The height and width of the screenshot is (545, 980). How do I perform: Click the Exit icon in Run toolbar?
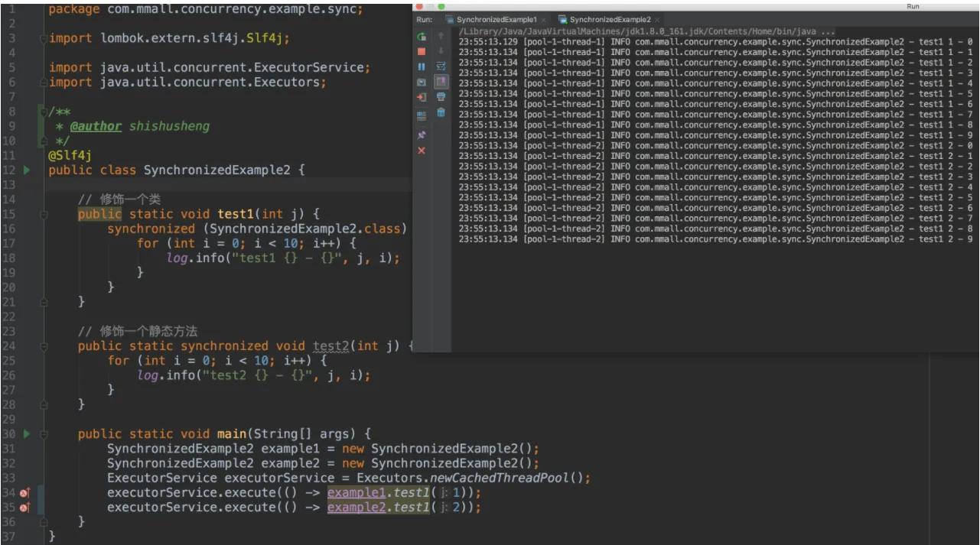coord(422,98)
